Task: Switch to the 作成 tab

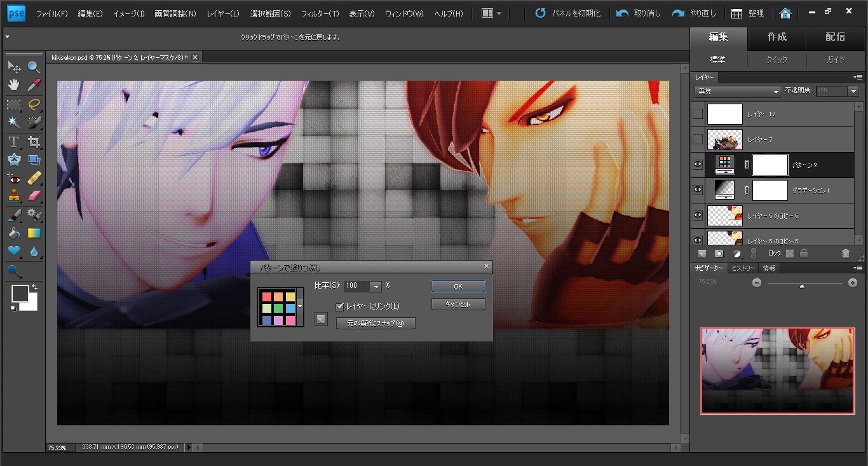Action: (777, 37)
